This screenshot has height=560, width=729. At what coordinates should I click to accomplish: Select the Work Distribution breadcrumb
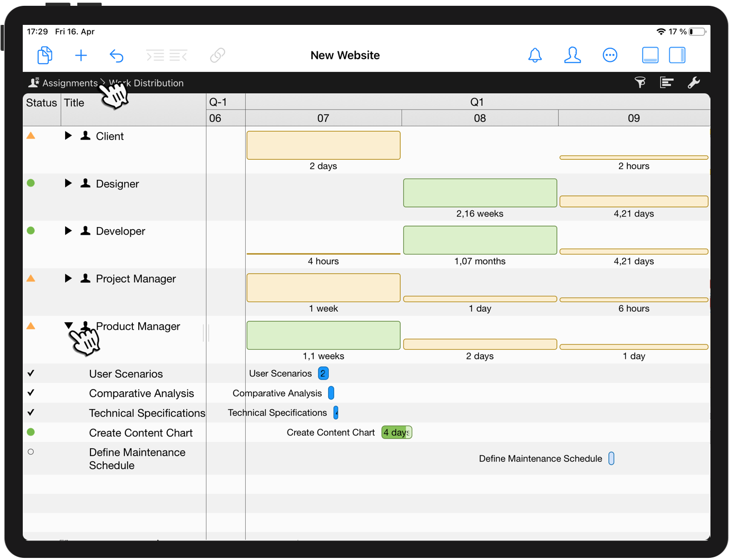pos(146,83)
